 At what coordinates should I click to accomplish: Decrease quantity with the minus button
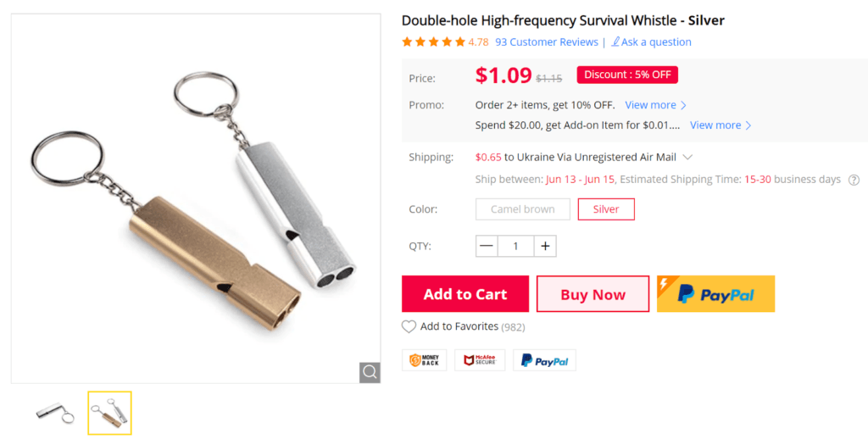pyautogui.click(x=487, y=247)
